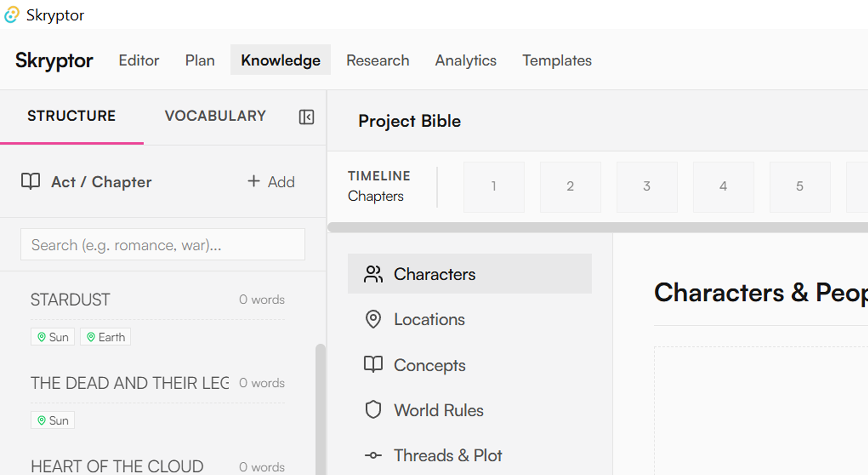
Task: Click the 0 words count for THE DEAD AND THEIR LEG
Action: click(262, 383)
